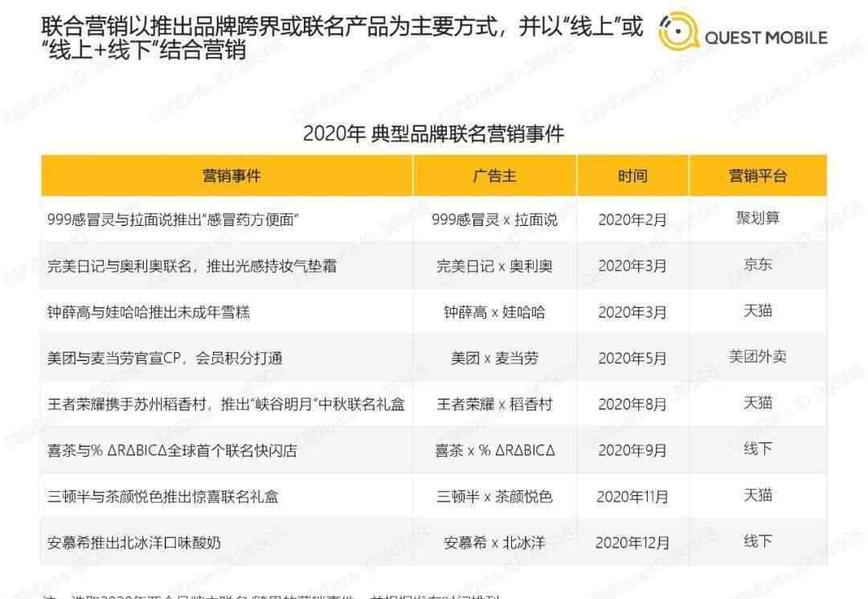Screen dimensions: 868x599
Task: Click advertiser cell 王者荣耀 x 稻香村
Action: 494,404
